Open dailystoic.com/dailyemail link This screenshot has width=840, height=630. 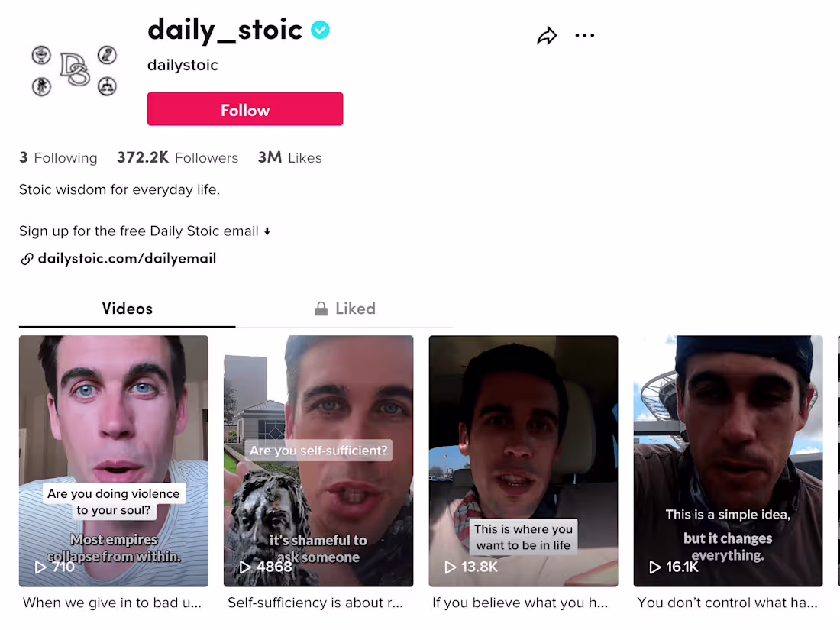click(128, 258)
